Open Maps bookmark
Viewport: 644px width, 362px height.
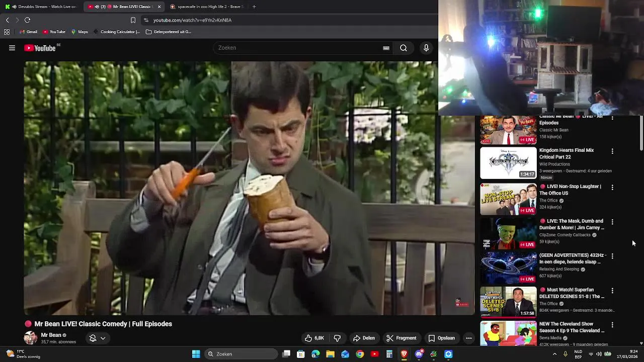click(79, 32)
